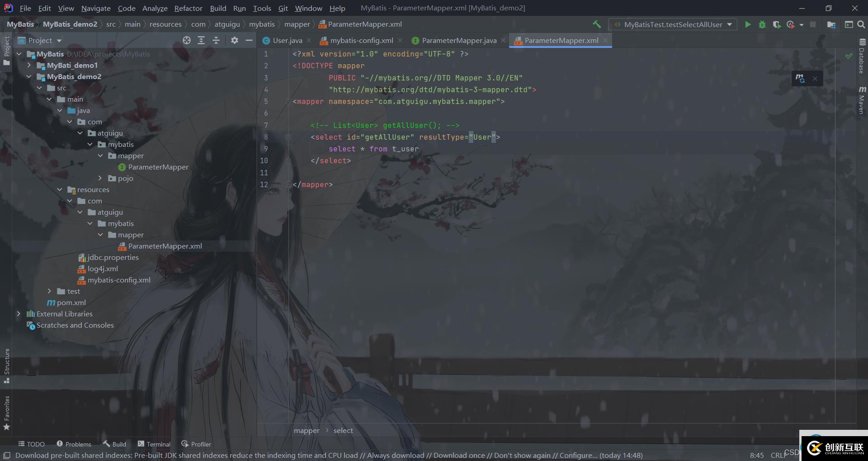The width and height of the screenshot is (868, 461).
Task: Switch to mybatis-config.xml tab
Action: (362, 40)
